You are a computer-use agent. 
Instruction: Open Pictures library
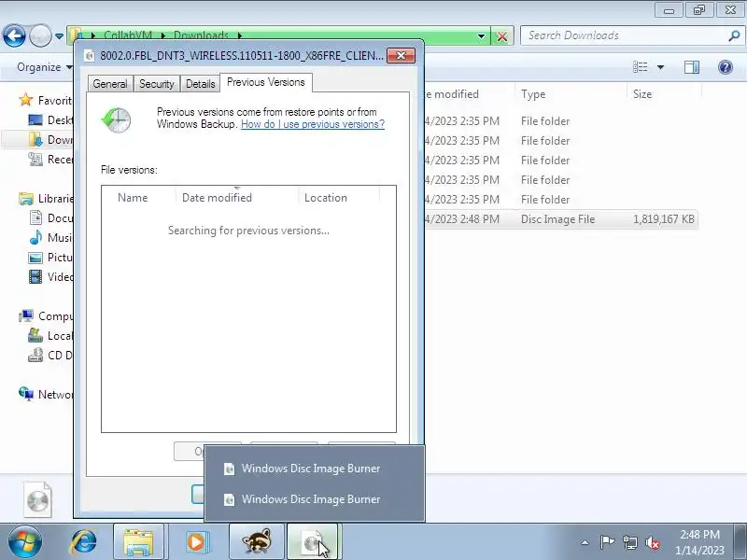pyautogui.click(x=50, y=258)
